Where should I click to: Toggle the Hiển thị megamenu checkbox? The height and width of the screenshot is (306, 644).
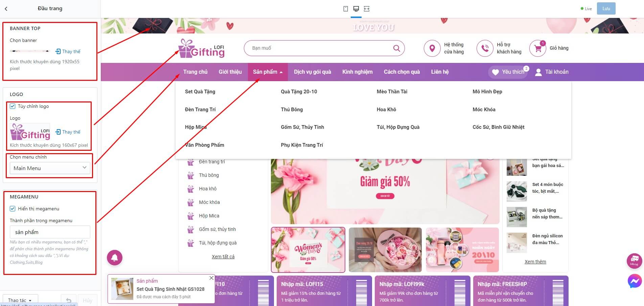pos(13,209)
